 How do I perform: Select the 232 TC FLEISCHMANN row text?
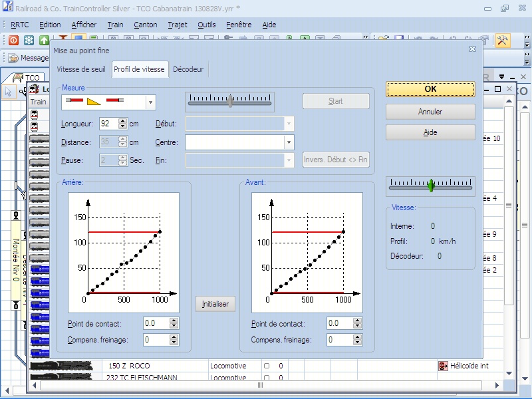coord(142,377)
